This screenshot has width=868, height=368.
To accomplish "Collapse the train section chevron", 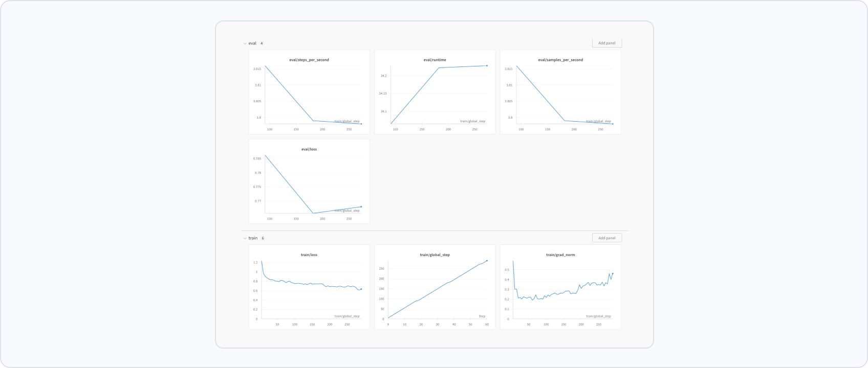I will click(245, 238).
